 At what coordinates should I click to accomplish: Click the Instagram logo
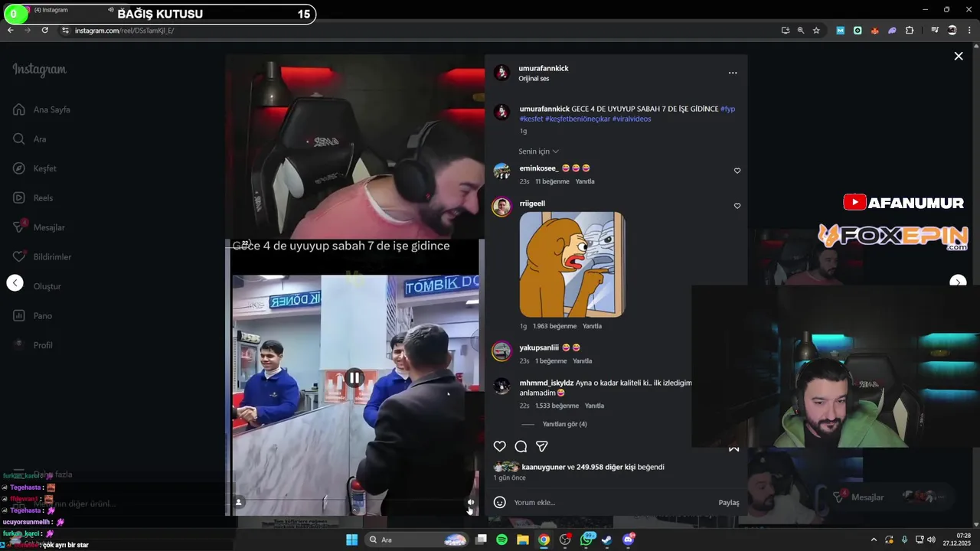(x=39, y=70)
